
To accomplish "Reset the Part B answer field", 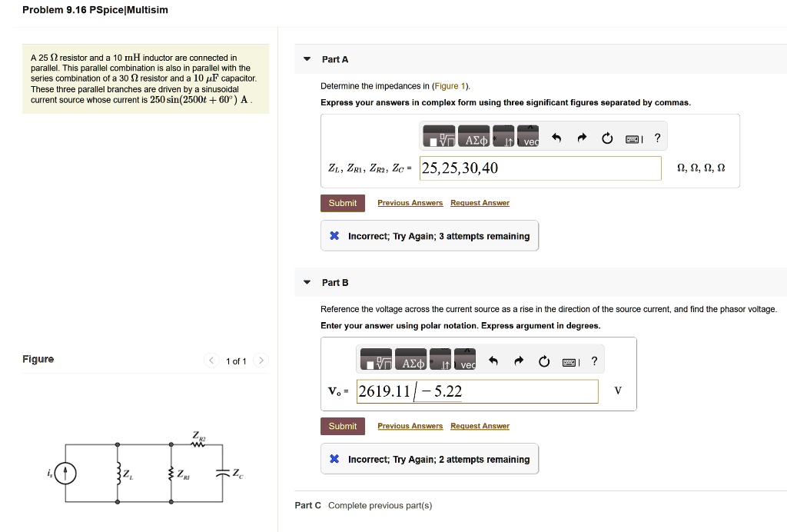I will click(544, 361).
